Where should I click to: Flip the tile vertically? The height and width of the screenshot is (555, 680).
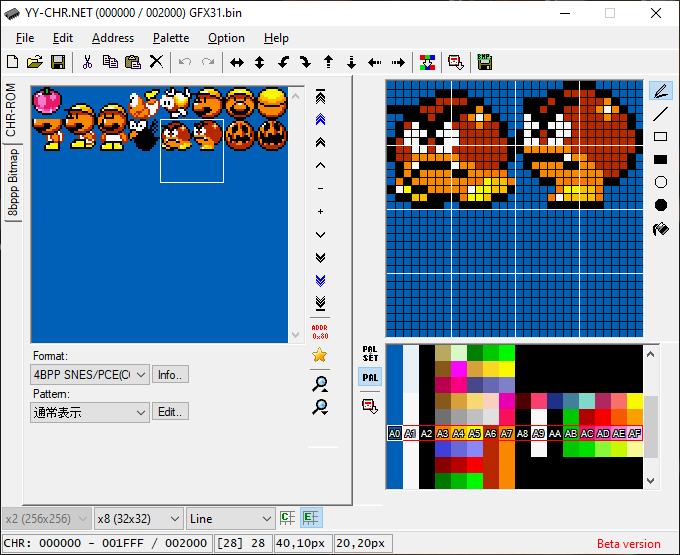pyautogui.click(x=259, y=62)
